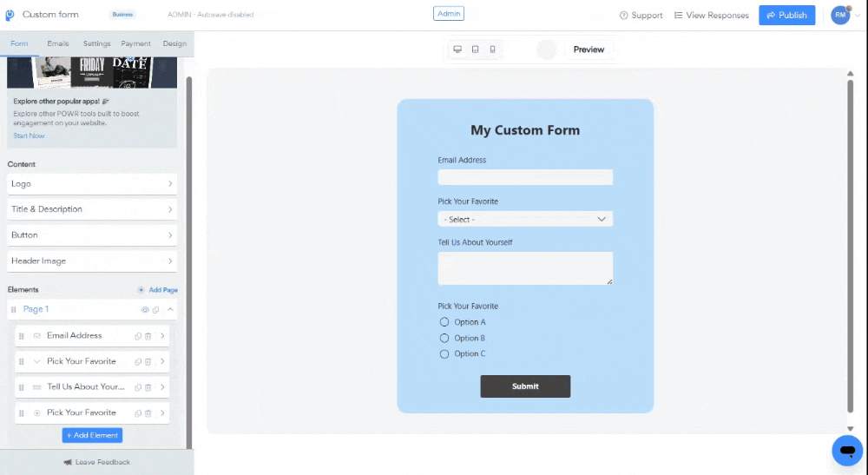Viewport: 868px width, 475px height.
Task: Select Option C radio button
Action: click(444, 353)
